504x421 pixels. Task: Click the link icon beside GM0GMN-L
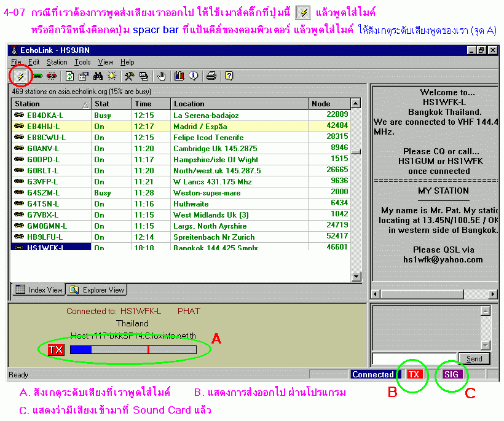pos(19,226)
